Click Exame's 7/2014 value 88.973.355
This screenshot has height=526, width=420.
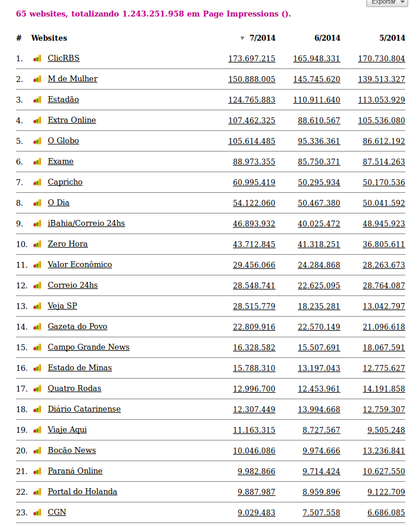(254, 162)
